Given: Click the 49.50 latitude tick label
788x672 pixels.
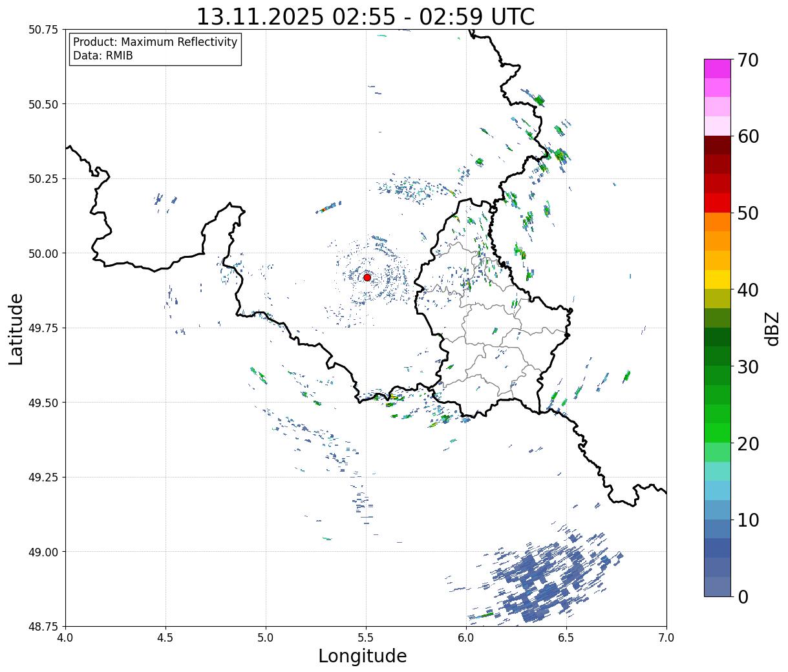Looking at the screenshot, I should pyautogui.click(x=43, y=403).
